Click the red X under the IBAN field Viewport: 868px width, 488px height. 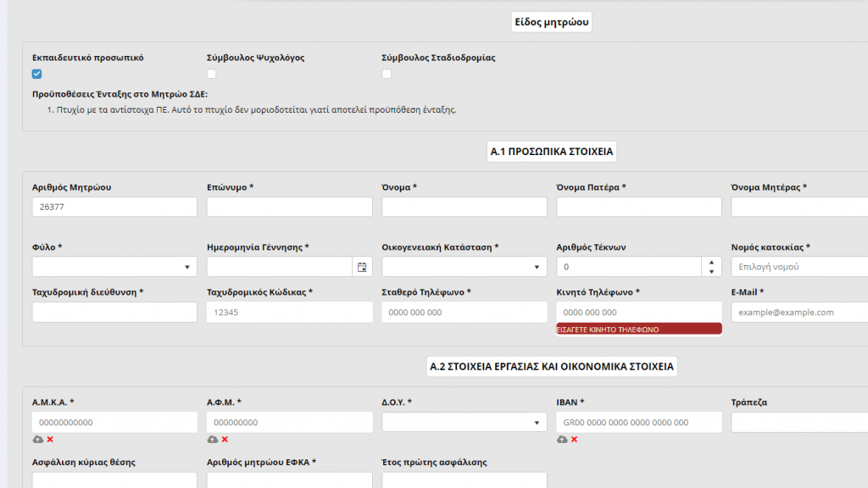[575, 440]
